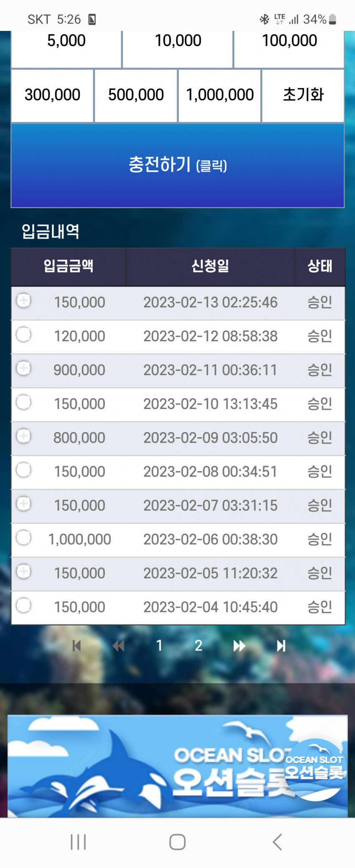Tap the Android home navigation icon
Viewport: 355px width, 868px height.
177,842
